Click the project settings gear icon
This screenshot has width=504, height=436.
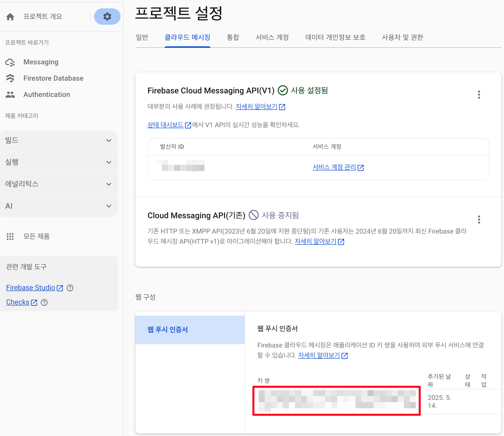[x=107, y=17]
